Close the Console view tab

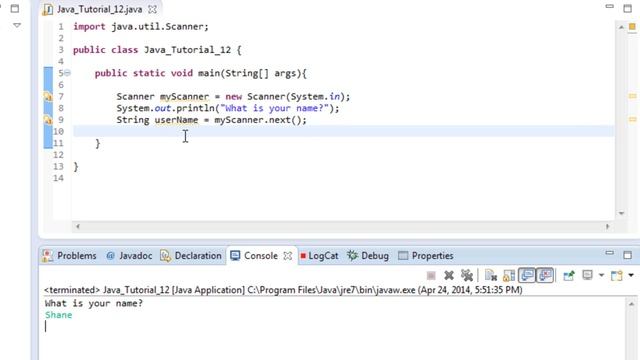[288, 256]
